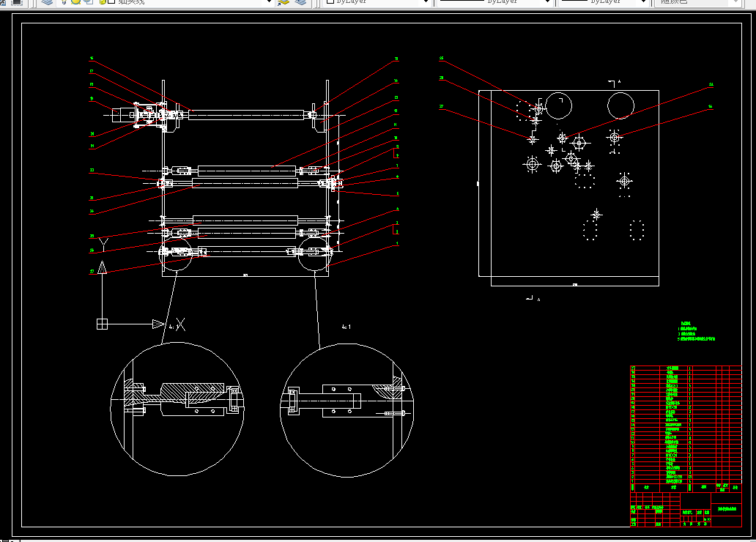This screenshot has height=542, width=756.
Task: Toggle the layer freeze sun icon
Action: tap(75, 2)
